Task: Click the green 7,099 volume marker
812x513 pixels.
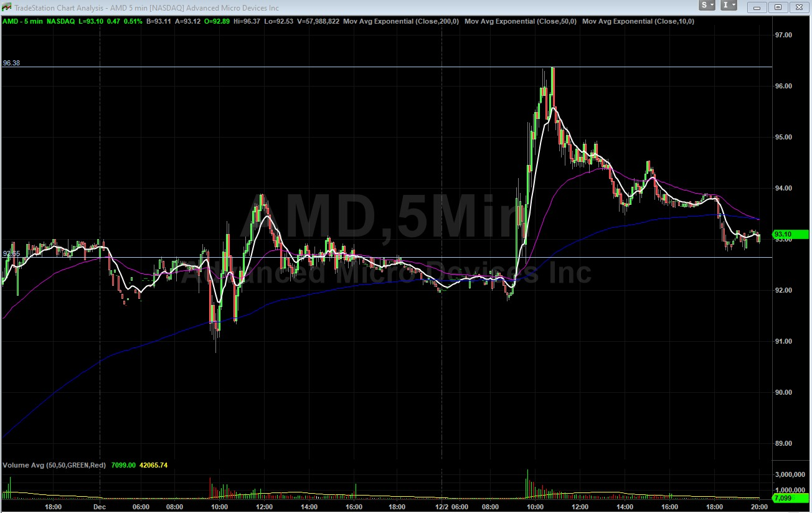Action: coord(782,499)
